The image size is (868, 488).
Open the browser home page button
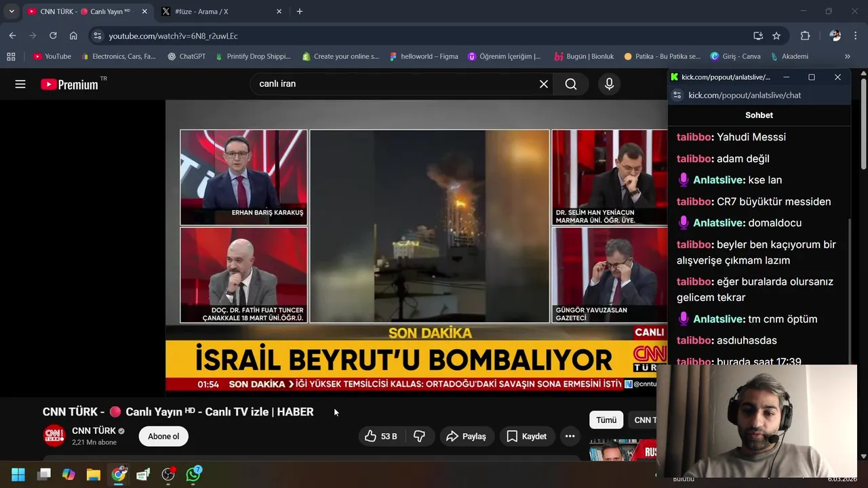73,36
